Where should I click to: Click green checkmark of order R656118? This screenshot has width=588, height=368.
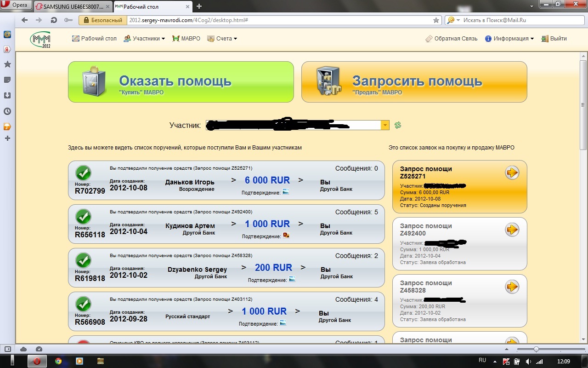click(83, 217)
